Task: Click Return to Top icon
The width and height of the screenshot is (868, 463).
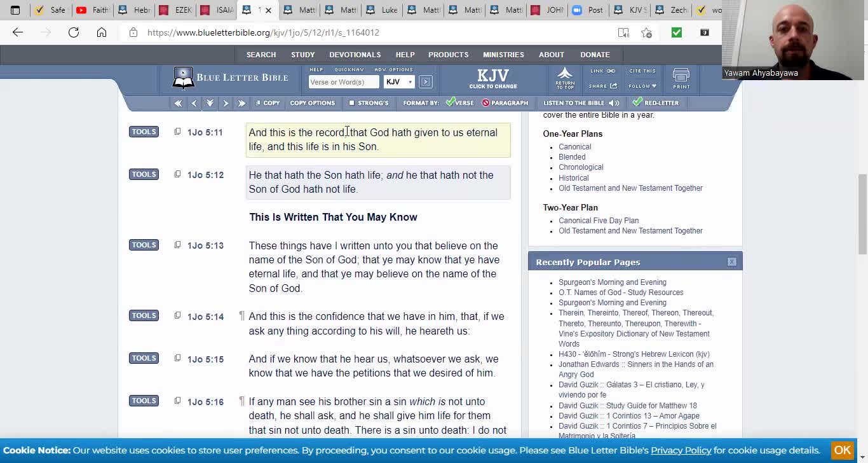Action: click(565, 78)
